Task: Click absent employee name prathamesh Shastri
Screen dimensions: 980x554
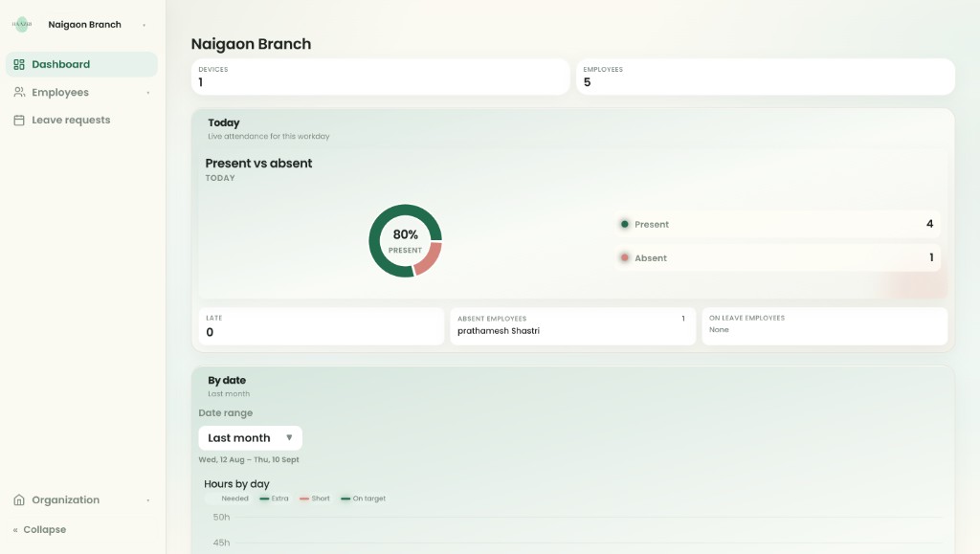Action: 498,331
